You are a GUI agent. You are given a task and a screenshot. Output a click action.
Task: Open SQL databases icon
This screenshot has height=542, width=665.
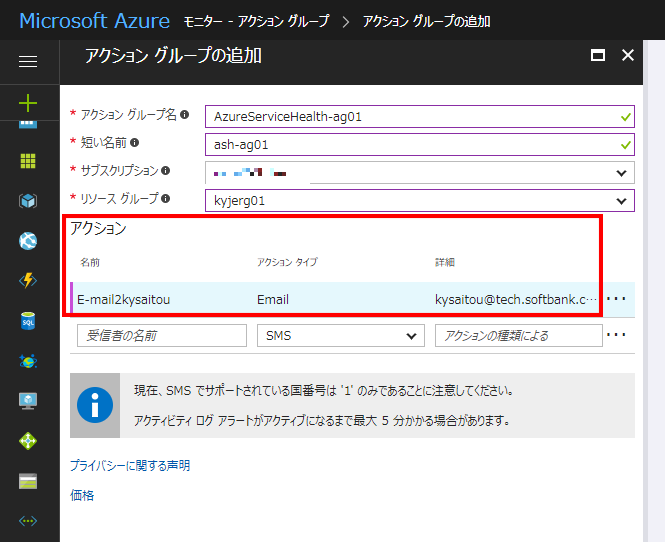[28, 321]
